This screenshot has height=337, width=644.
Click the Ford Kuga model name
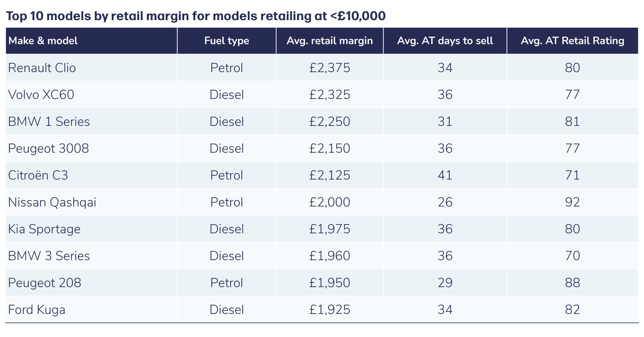tap(37, 310)
